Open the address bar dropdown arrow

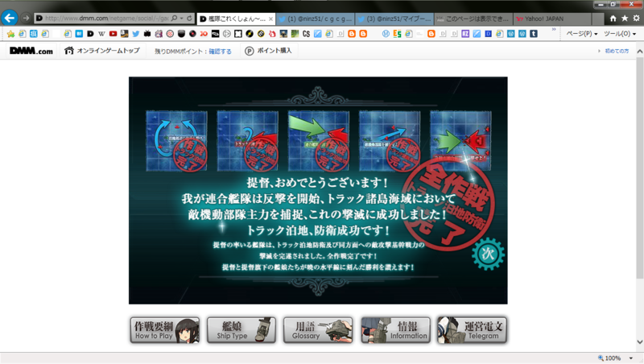[182, 18]
